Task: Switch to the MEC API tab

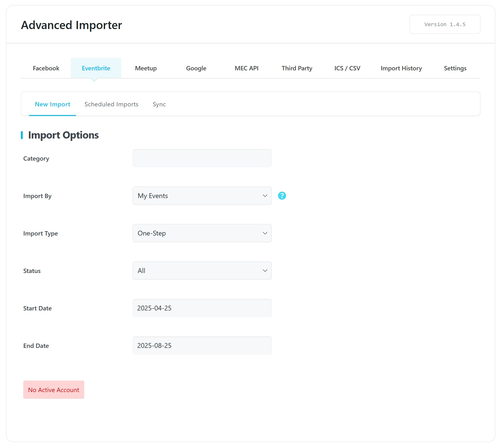Action: click(246, 68)
